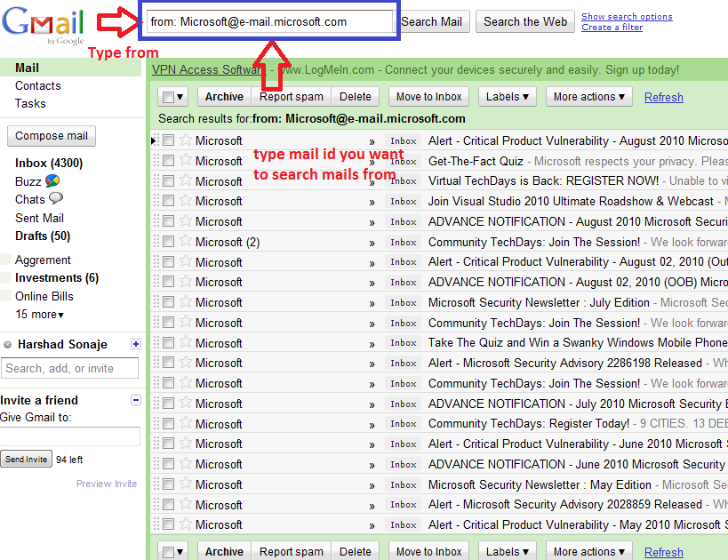Click the Online Bills label color box
728x560 pixels.
point(6,296)
